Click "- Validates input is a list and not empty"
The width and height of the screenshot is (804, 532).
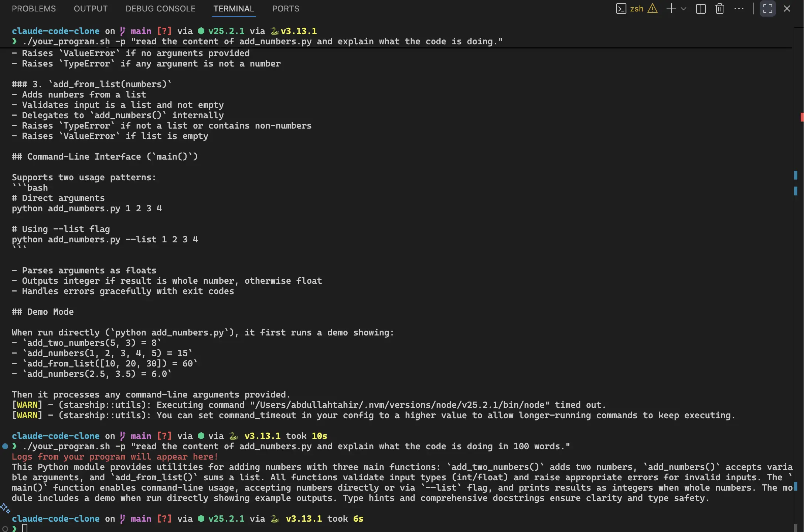click(118, 105)
